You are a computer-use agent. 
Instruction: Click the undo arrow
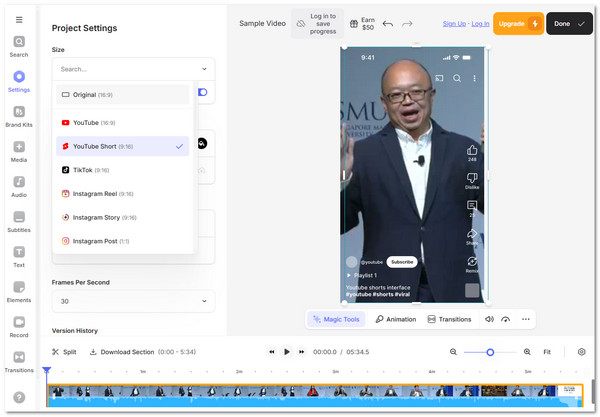[x=388, y=24]
